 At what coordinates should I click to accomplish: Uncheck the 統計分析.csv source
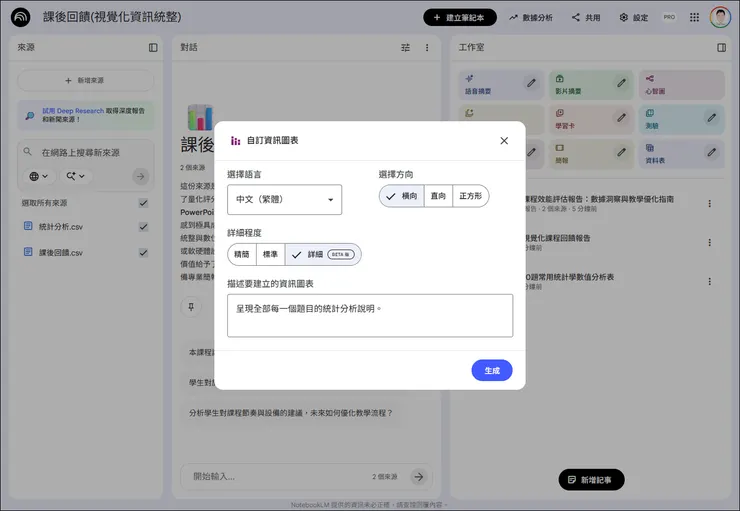click(x=143, y=227)
